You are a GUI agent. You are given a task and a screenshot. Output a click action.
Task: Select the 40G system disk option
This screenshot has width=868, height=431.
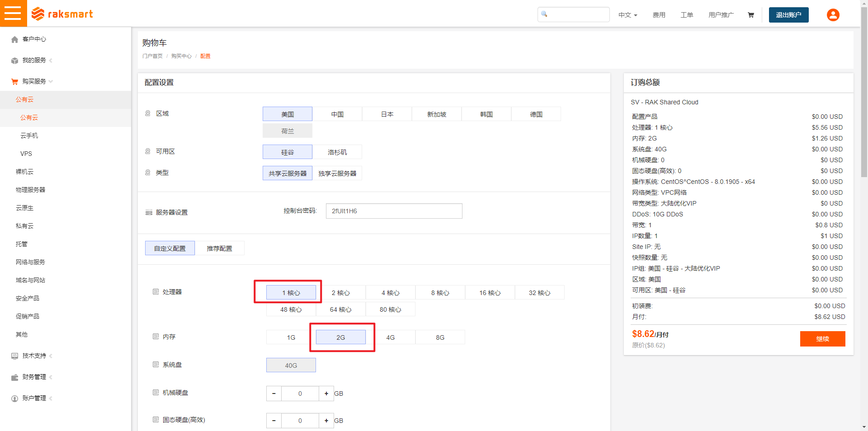coord(291,365)
